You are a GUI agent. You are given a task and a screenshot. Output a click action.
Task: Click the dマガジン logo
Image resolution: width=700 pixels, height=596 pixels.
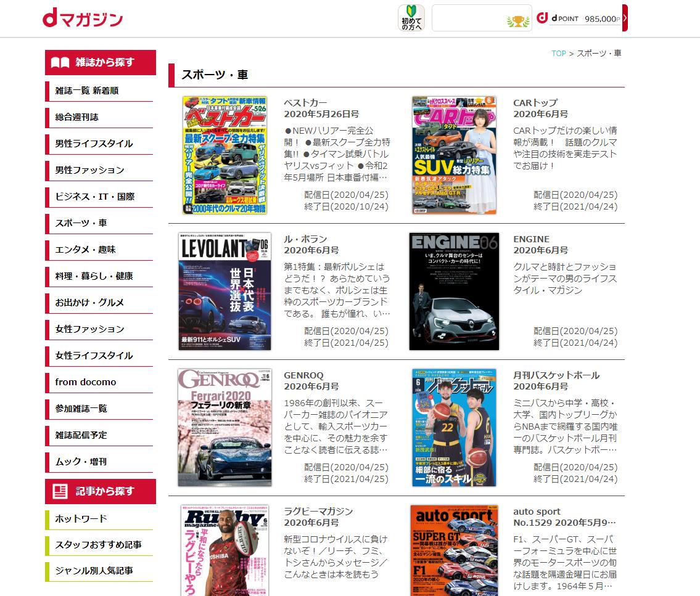[83, 18]
